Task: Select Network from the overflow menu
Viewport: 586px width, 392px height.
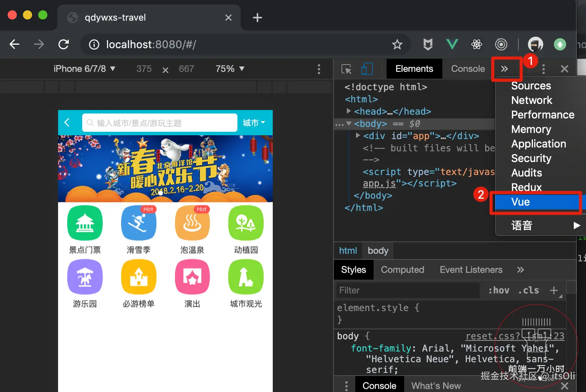Action: [532, 100]
